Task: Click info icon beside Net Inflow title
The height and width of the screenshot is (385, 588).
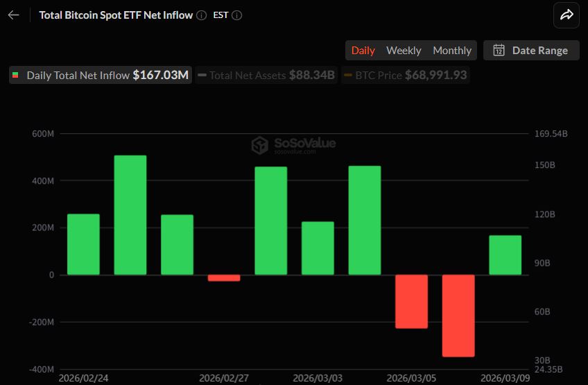Action: (201, 15)
